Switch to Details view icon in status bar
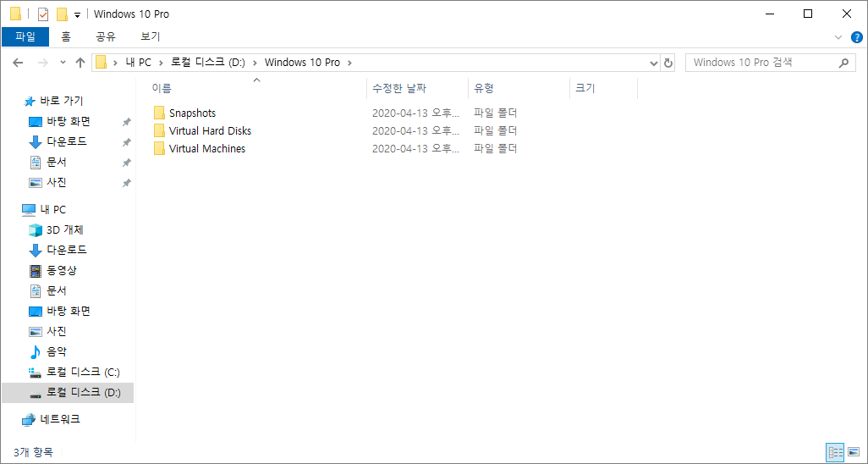The height and width of the screenshot is (464, 868). coord(835,452)
